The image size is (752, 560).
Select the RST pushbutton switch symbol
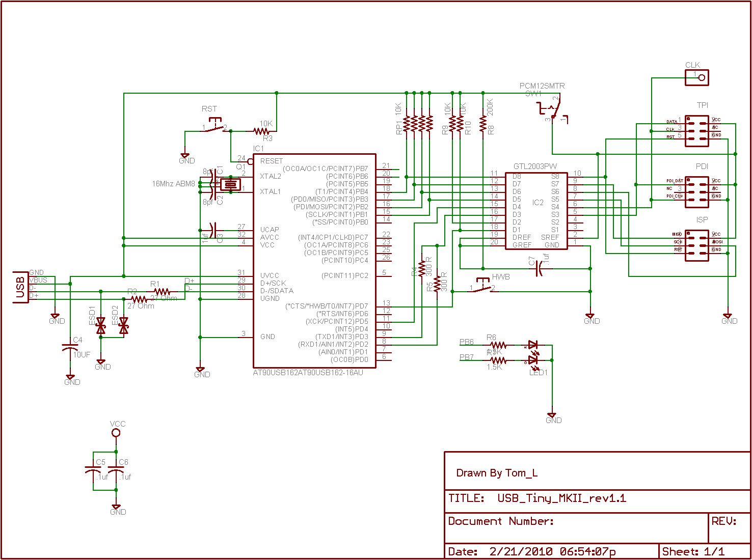[x=215, y=126]
